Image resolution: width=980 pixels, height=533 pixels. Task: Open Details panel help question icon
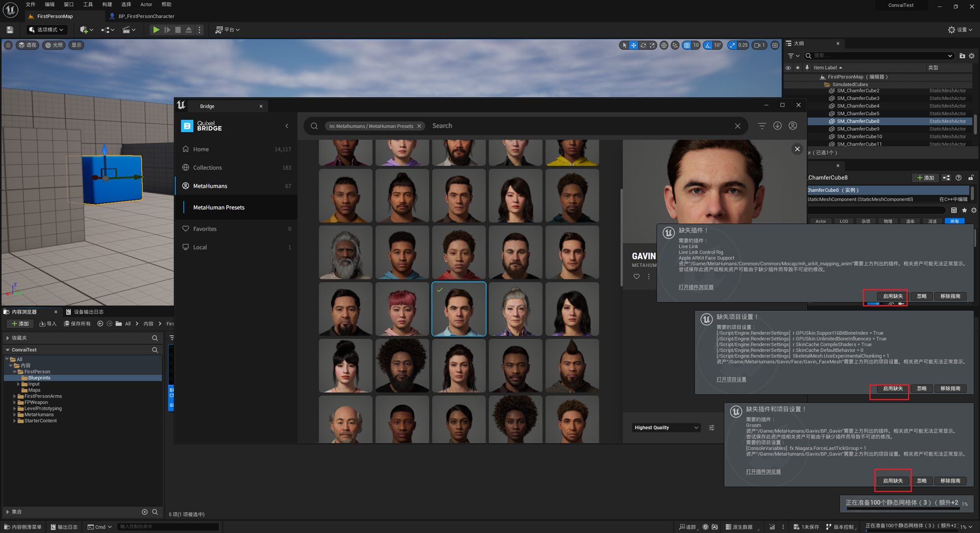click(958, 178)
